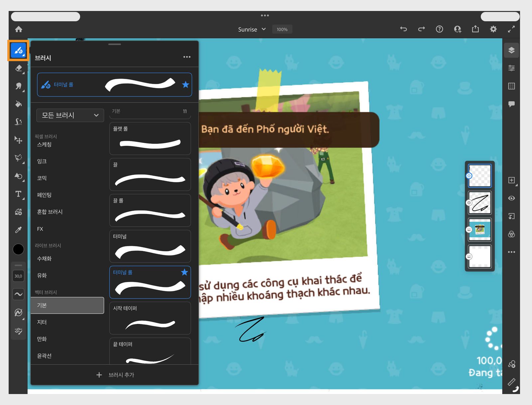
Task: Go to Home screen
Action: tap(19, 29)
